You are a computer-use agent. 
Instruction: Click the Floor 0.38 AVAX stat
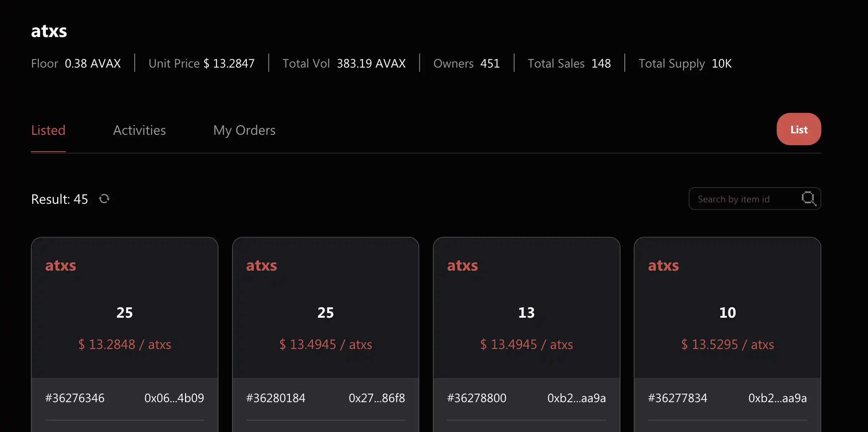coord(76,63)
